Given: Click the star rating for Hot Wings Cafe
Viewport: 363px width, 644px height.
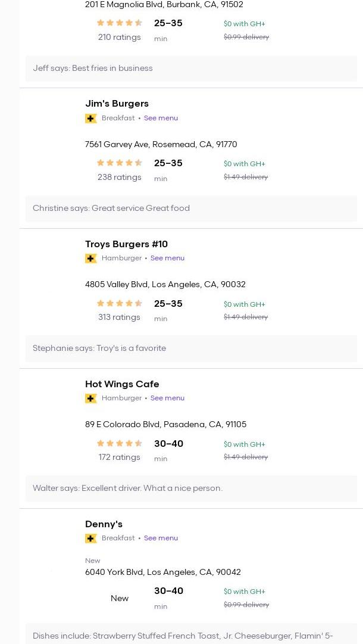Looking at the screenshot, I should click(x=119, y=443).
